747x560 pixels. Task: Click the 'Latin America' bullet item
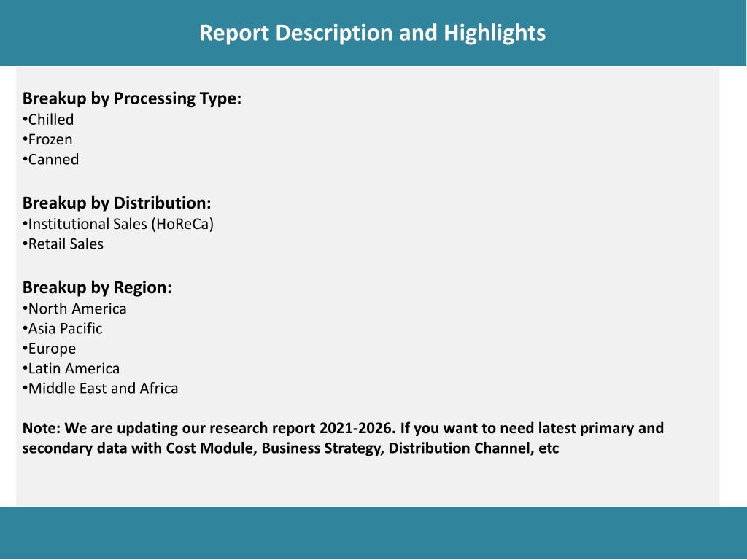coord(71,369)
